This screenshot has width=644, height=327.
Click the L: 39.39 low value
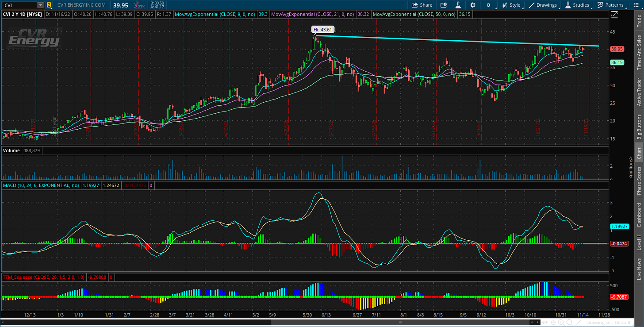click(x=126, y=15)
